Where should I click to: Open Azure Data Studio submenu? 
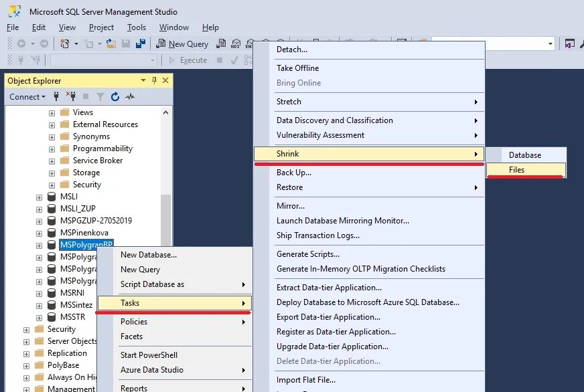click(174, 370)
